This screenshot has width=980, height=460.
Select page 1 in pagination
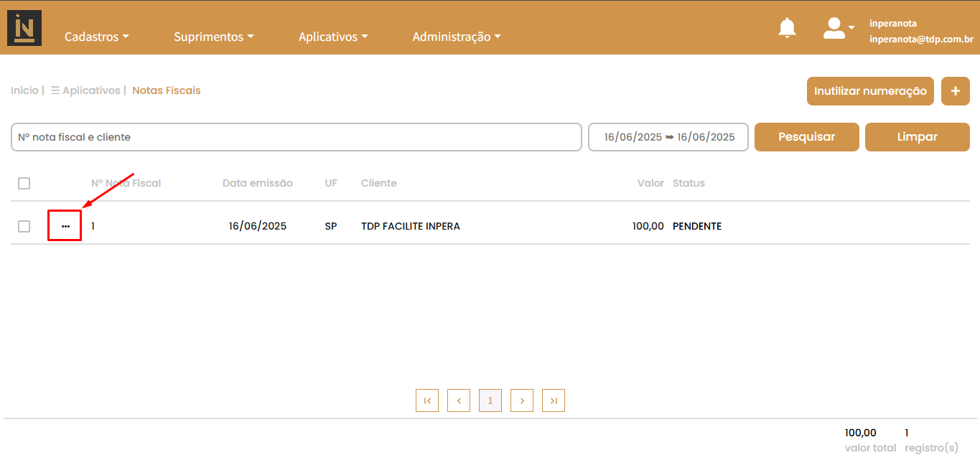coord(490,400)
